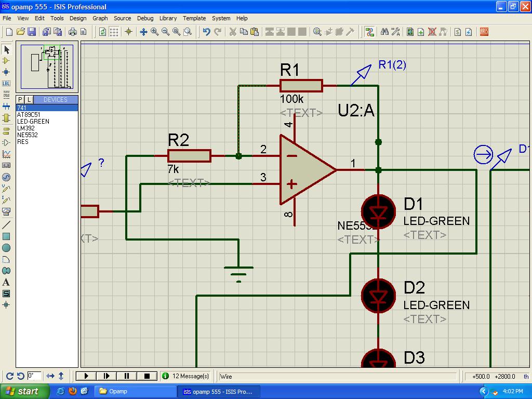This screenshot has height=399, width=532.
Task: Click the Save design floppy icon
Action: pyautogui.click(x=32, y=32)
